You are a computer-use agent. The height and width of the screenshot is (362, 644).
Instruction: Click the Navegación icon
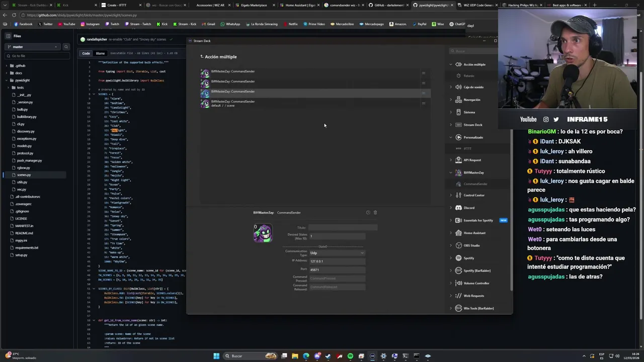click(x=458, y=100)
